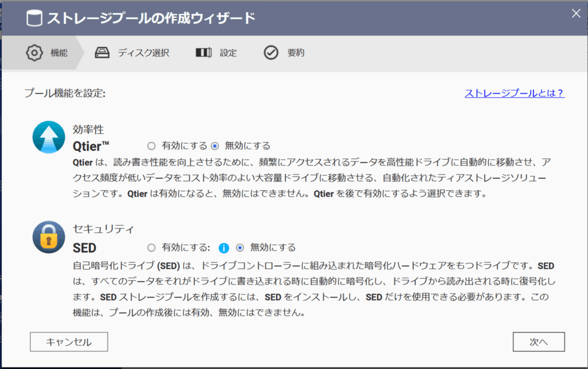Screen dimensions: 588x369
Task: Select the 機能 wizard step label
Action: [x=59, y=53]
